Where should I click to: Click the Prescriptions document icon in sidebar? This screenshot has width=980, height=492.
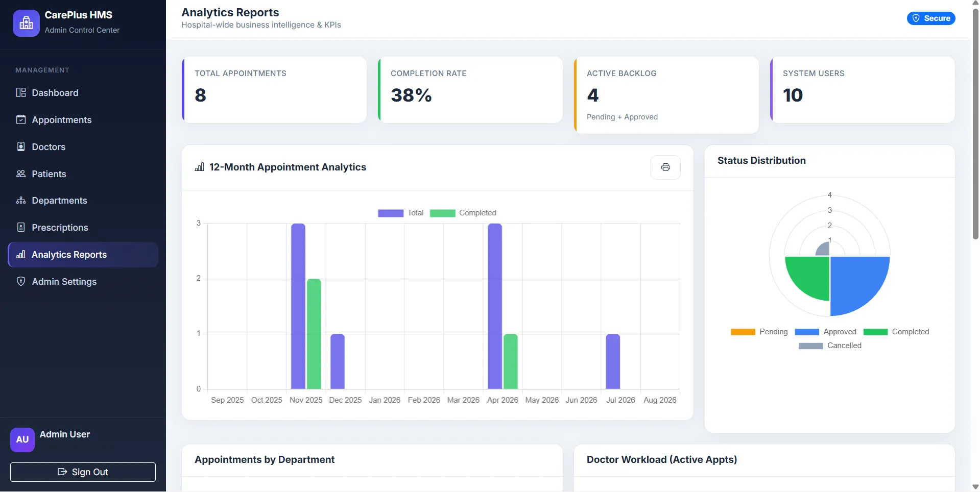click(x=21, y=227)
